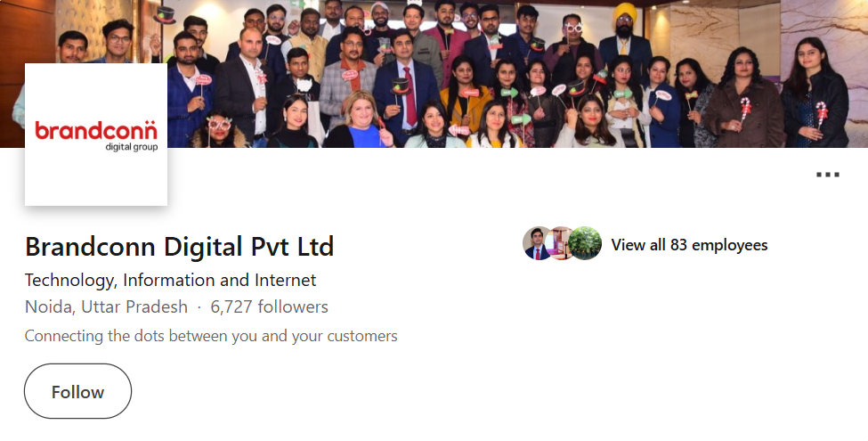
Task: Click the black top hat prop in cover
Action: point(165,12)
